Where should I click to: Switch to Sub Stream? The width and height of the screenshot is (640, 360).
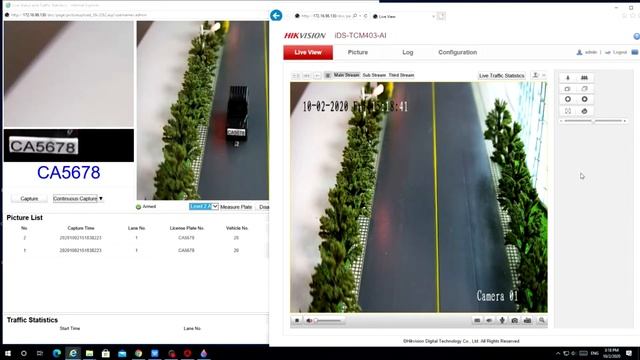click(374, 75)
